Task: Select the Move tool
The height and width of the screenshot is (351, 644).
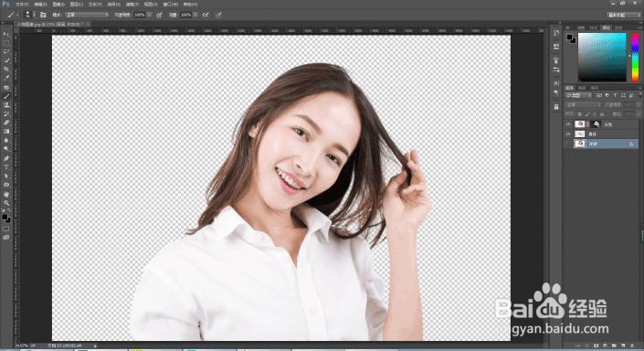Action: click(6, 34)
